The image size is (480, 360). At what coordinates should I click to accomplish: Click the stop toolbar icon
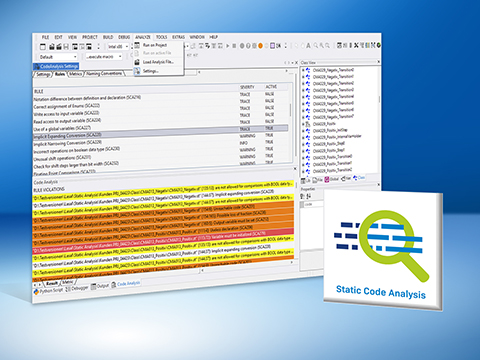pos(234,46)
